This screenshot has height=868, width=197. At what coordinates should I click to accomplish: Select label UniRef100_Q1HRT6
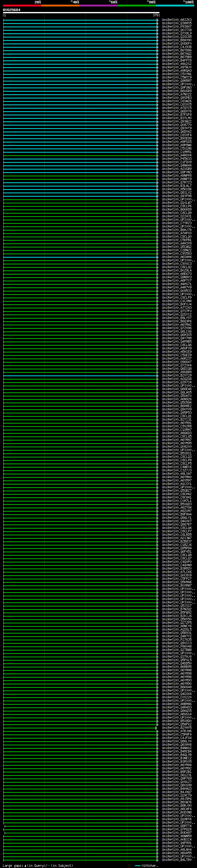tap(176, 819)
